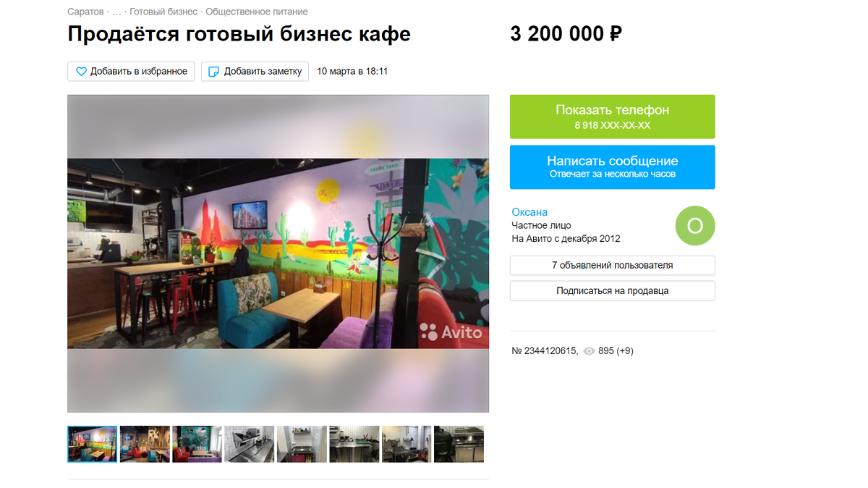Select the third thumbnail with teal mural
This screenshot has width=868, height=488.
[x=197, y=444]
